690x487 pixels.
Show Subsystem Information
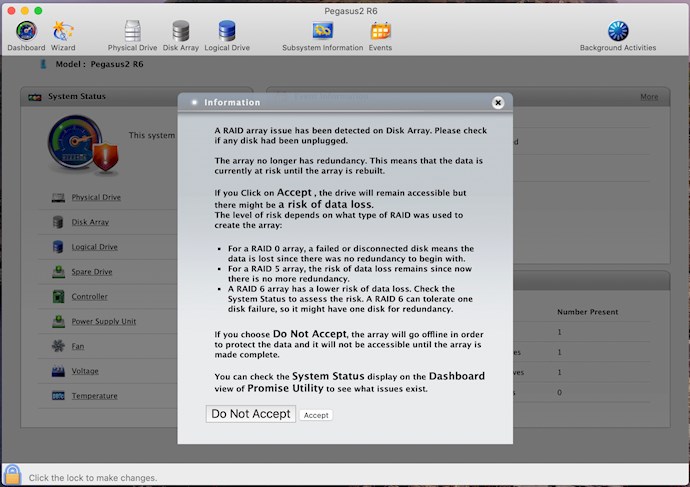322,33
